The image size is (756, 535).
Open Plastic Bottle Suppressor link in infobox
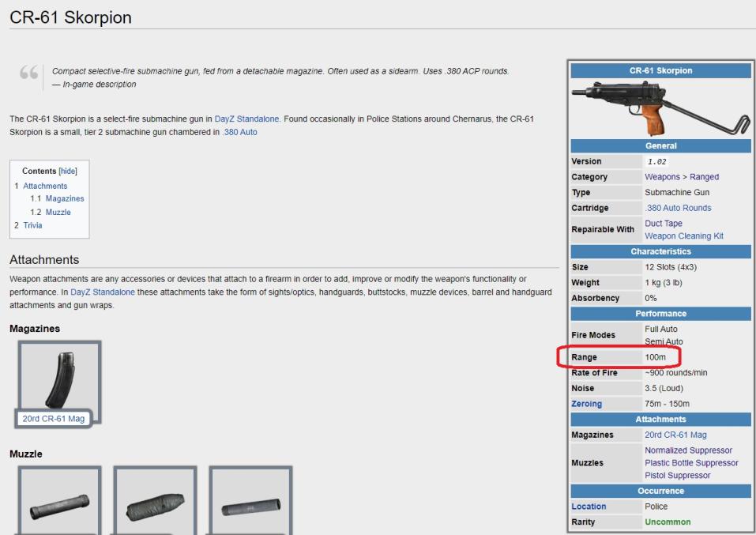point(691,462)
